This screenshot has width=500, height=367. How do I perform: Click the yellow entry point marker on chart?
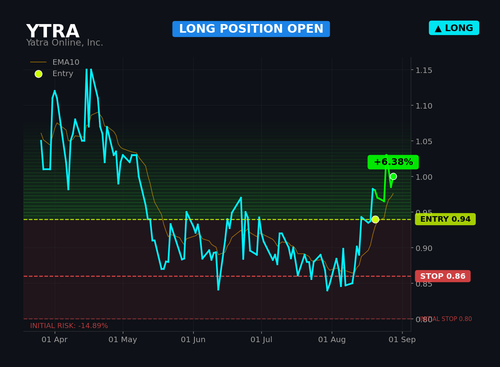click(375, 219)
